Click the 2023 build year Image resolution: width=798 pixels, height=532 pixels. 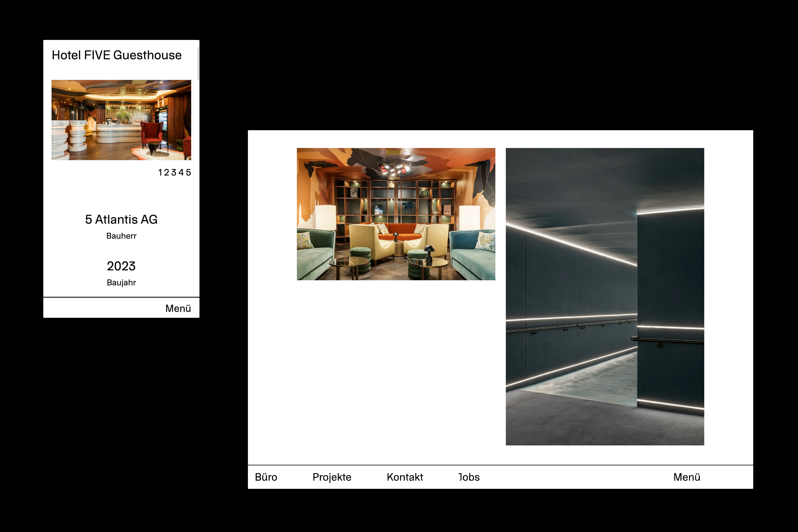[121, 266]
